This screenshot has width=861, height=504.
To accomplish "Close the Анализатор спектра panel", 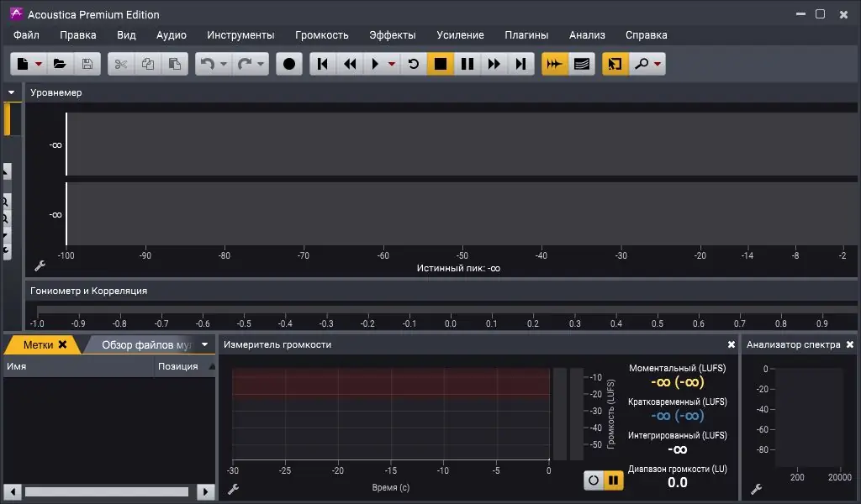I will pos(850,344).
